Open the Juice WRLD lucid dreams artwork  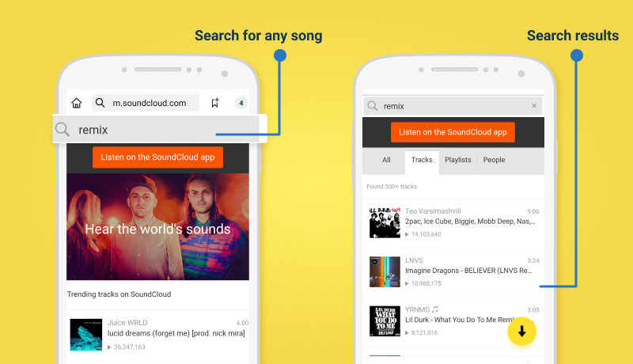pos(86,335)
